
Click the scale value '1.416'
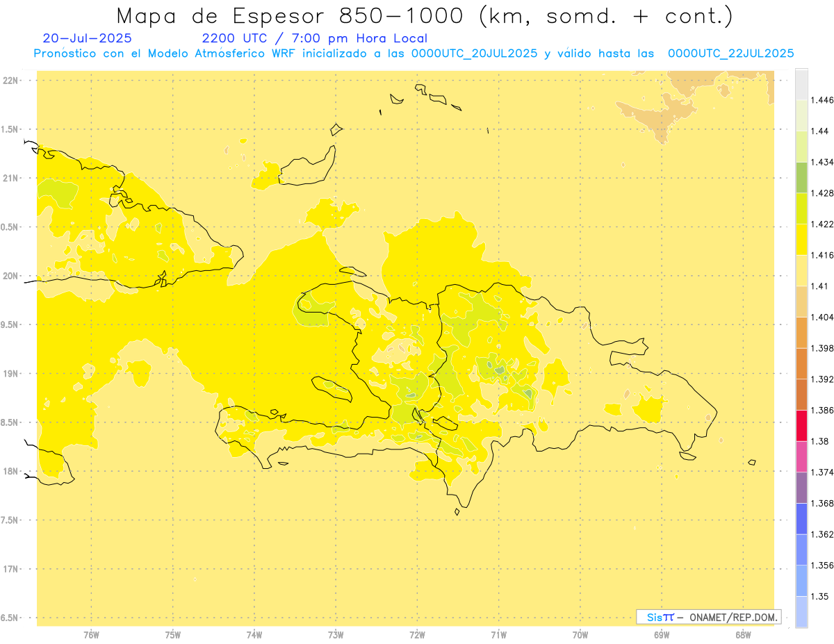[x=822, y=255]
